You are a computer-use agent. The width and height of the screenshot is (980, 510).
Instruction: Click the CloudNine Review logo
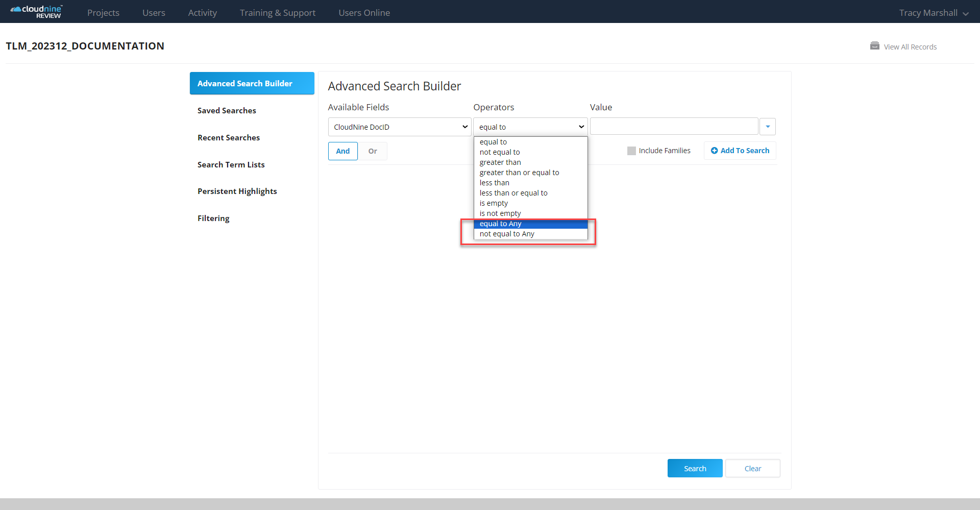pyautogui.click(x=36, y=12)
